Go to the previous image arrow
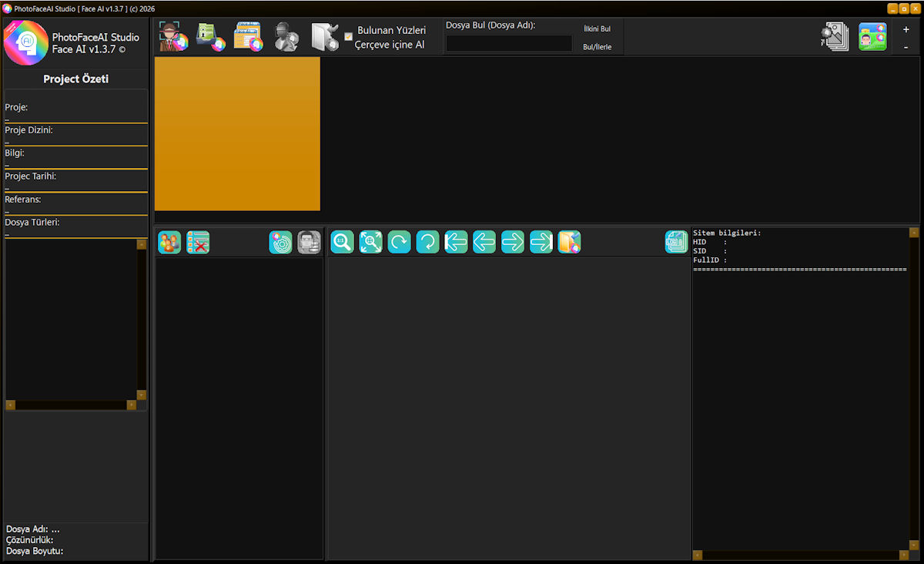Image resolution: width=924 pixels, height=564 pixels. pos(484,242)
